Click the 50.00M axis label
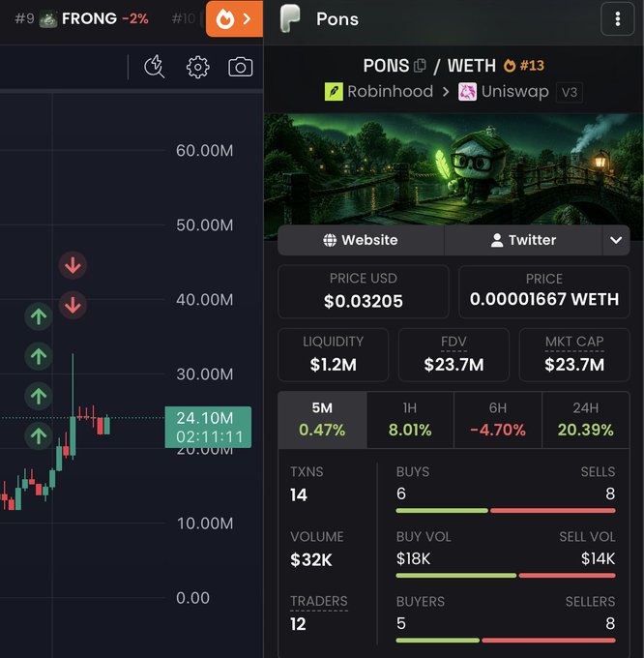 tap(205, 225)
